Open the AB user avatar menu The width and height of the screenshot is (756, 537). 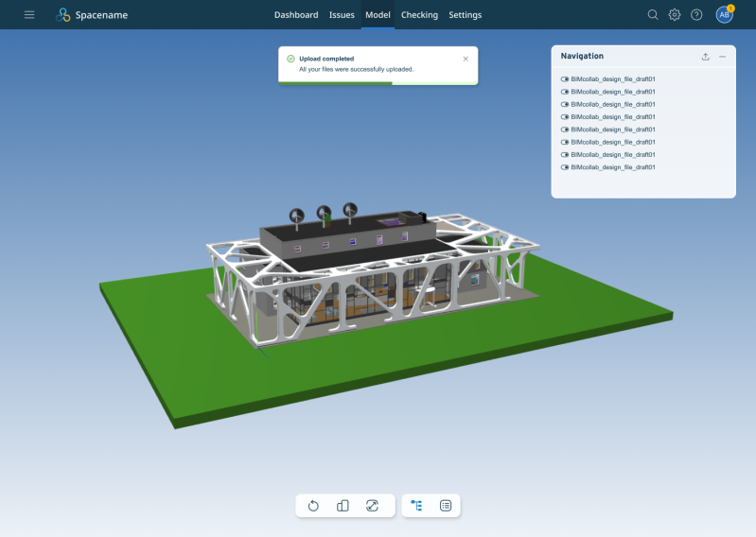(724, 15)
